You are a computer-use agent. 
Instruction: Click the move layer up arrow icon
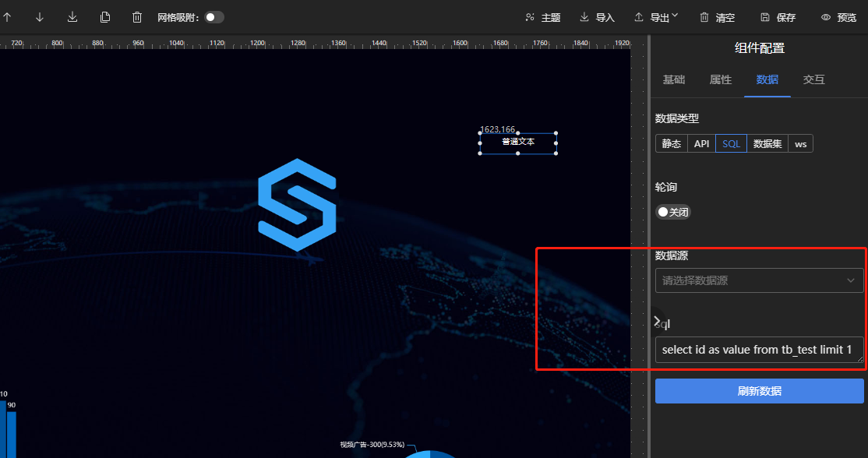(7, 17)
